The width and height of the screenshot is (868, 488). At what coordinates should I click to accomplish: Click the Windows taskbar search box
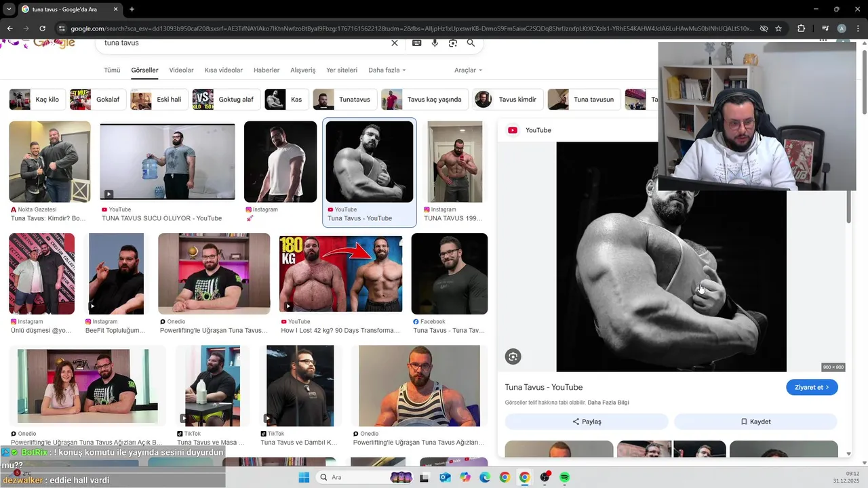pyautogui.click(x=365, y=477)
